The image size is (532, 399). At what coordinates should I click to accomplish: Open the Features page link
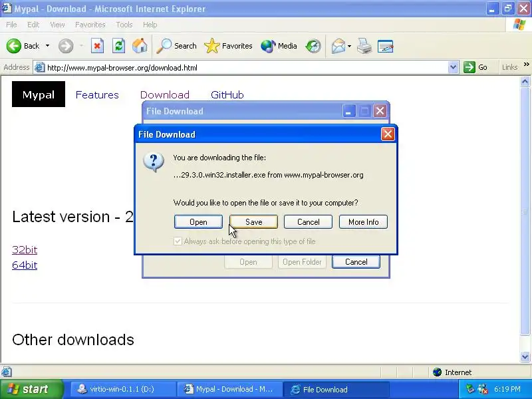click(97, 94)
